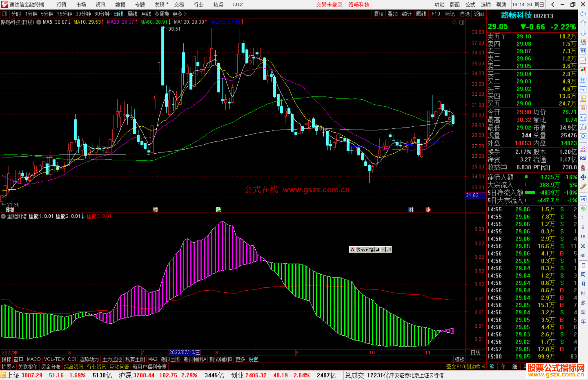This screenshot has height=380, width=588.
Task: Click the candlestick chart icon in right sidebar
Action: tap(583, 70)
